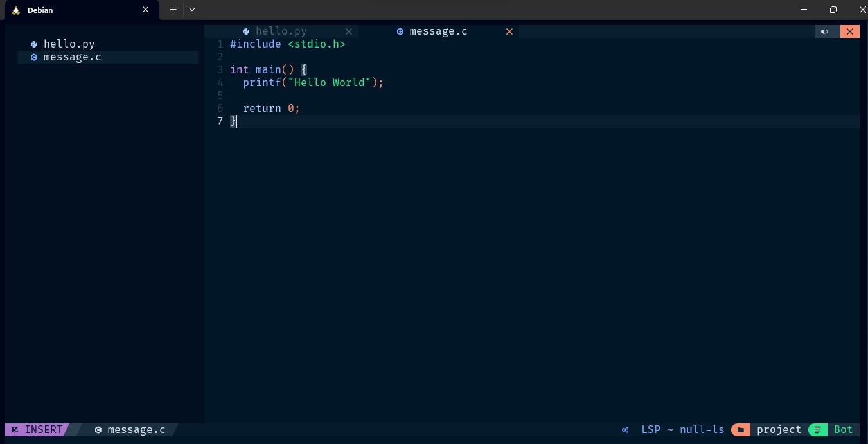Viewport: 868px width, 444px height.
Task: Toggle the editor theme switch
Action: pyautogui.click(x=824, y=31)
